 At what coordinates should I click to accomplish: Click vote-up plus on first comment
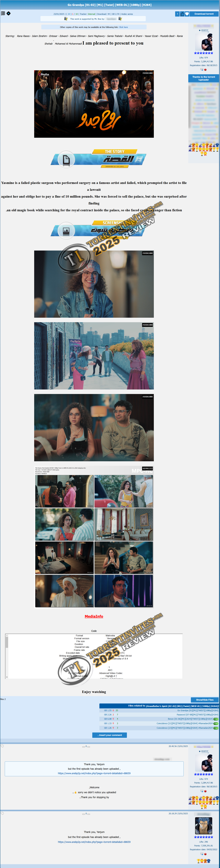point(89,747)
